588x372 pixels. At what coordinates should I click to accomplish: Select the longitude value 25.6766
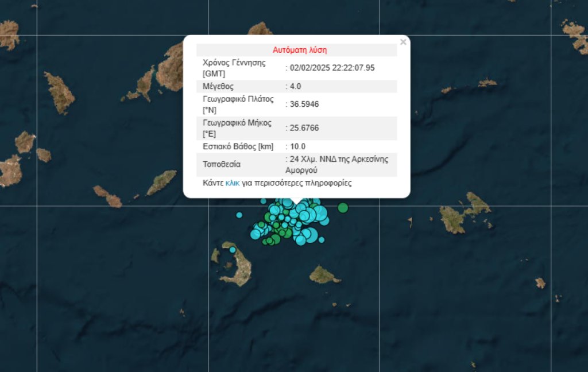(x=304, y=128)
